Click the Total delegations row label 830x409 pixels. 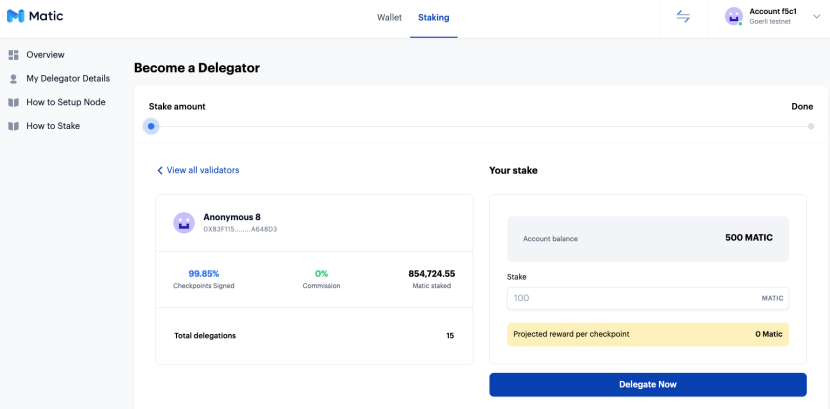[x=205, y=335]
